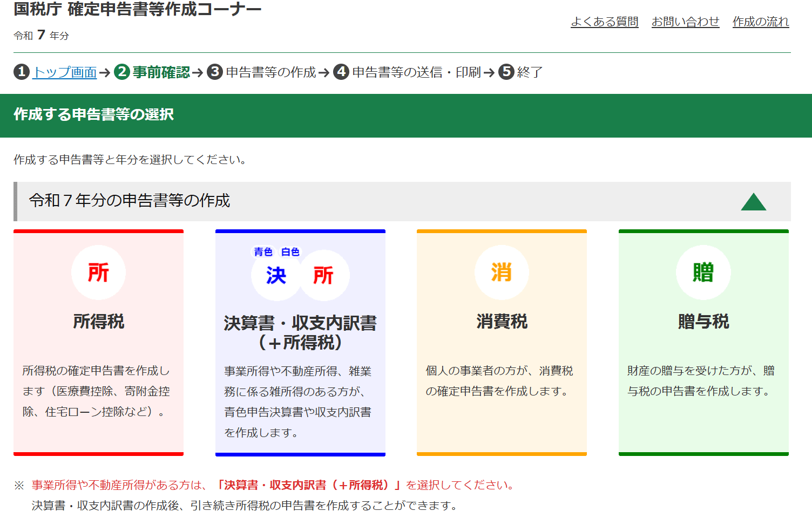Viewport: 812px width, 518px height.
Task: Click step 1 circle number icon
Action: pyautogui.click(x=22, y=72)
